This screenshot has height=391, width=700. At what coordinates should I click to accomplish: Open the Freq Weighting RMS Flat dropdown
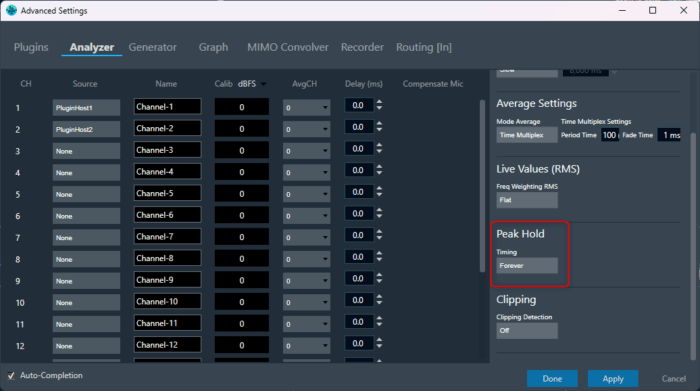tap(527, 200)
